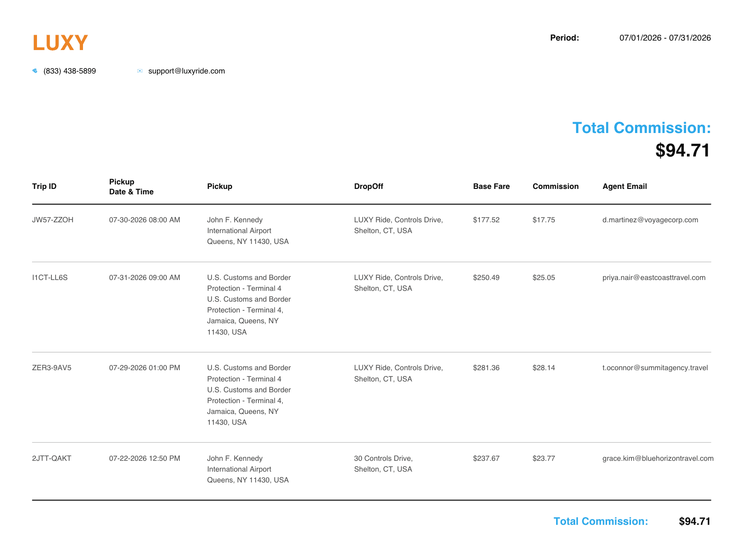
Task: Click dropoff address 30 Controls Drive, Shelton
Action: 383,464
